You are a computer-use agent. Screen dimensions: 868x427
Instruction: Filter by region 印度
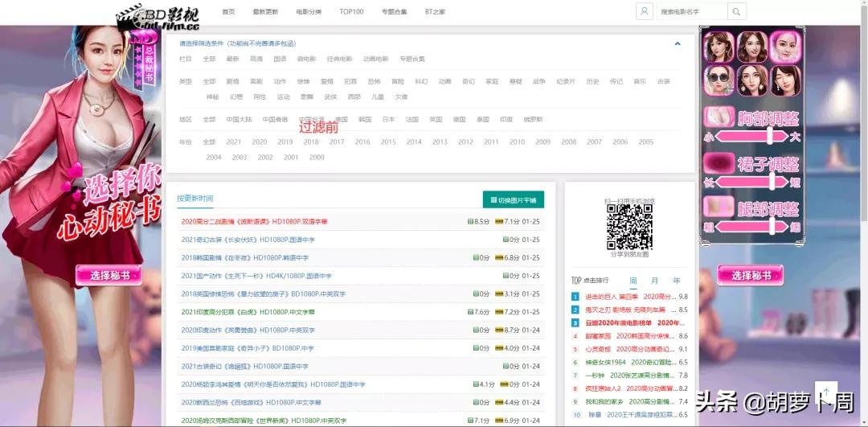pyautogui.click(x=506, y=119)
